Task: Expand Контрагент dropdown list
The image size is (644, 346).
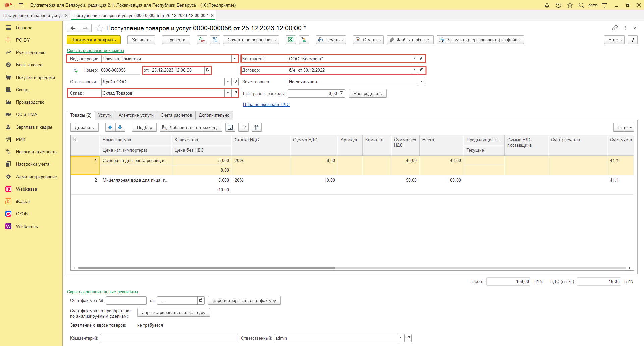Action: [x=415, y=59]
